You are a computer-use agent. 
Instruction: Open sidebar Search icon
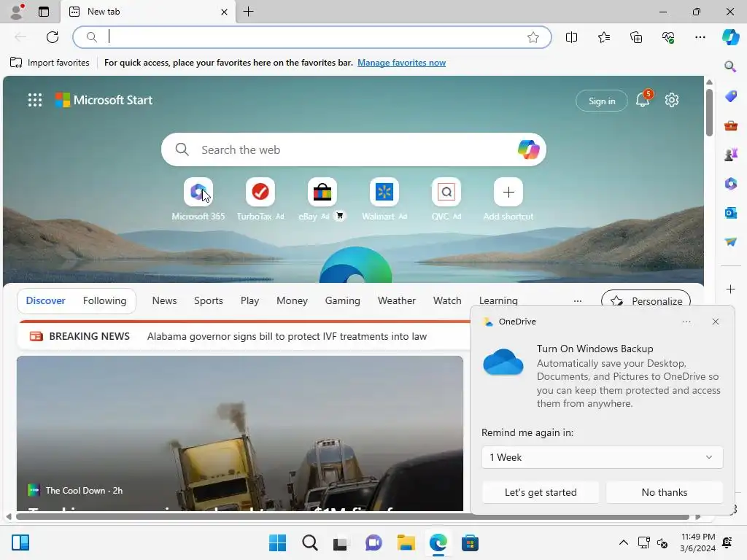pos(730,66)
